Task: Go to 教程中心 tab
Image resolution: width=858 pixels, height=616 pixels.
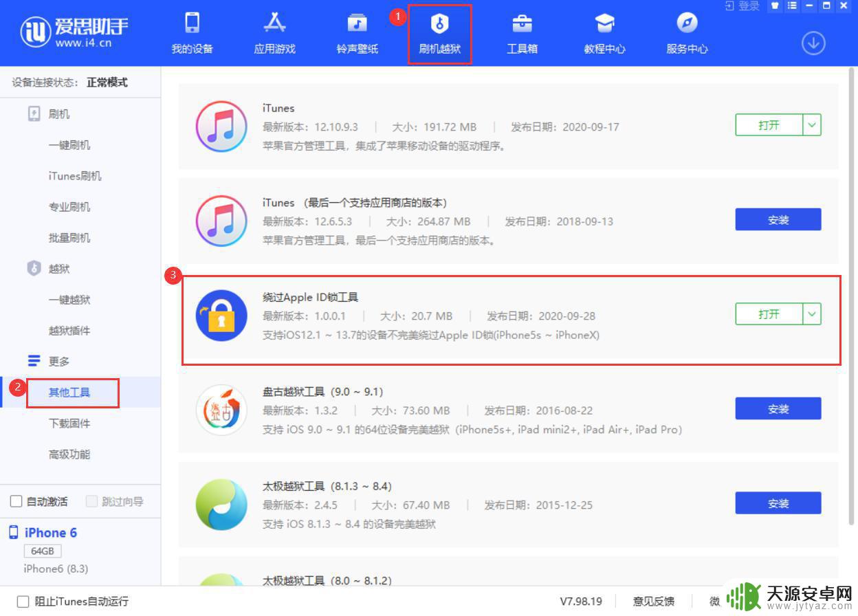Action: (604, 34)
